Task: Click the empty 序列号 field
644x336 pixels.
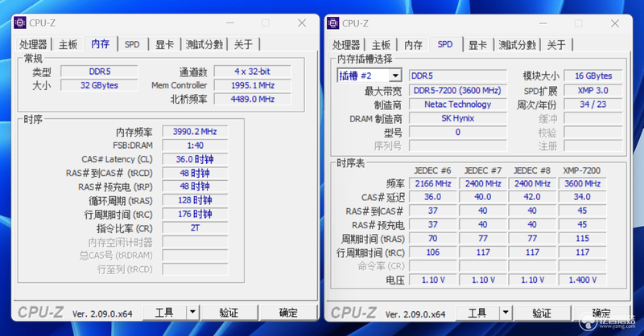Action: [458, 146]
